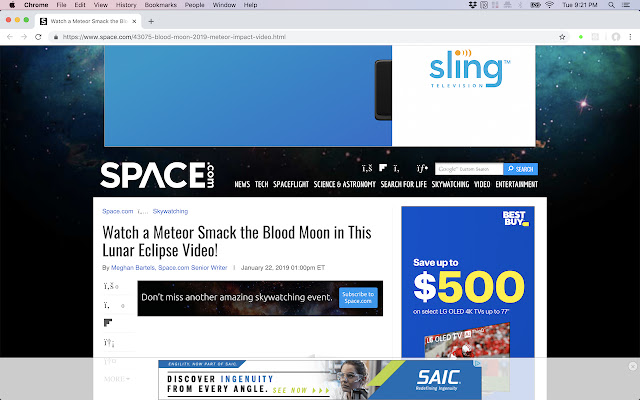Open the Chrome three-dot menu
Viewport: 640px width, 400px height.
630,37
